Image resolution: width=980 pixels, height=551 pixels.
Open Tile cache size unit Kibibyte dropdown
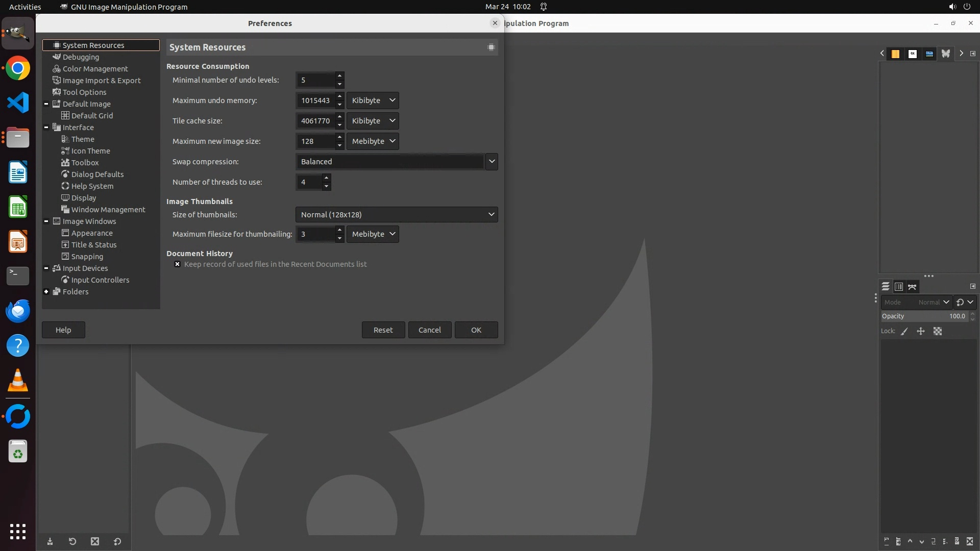(x=373, y=121)
